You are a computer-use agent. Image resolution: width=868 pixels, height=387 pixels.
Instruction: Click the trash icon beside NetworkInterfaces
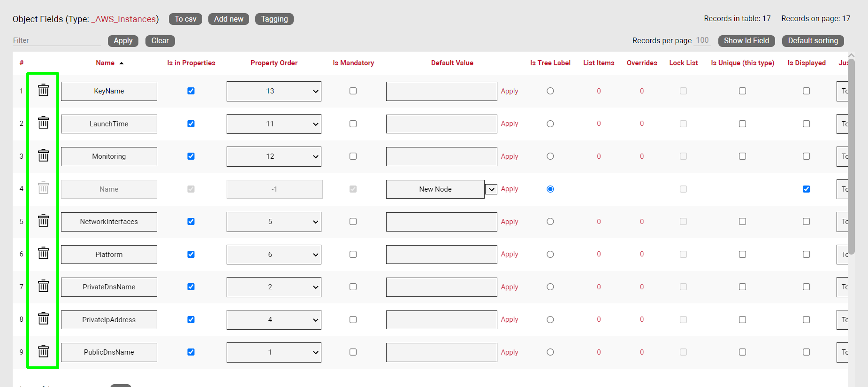pyautogui.click(x=43, y=221)
